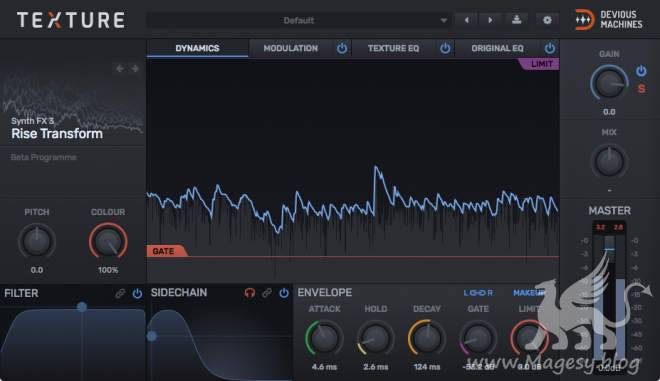Viewport: 660px width, 381px height.
Task: Toggle the Gain power button
Action: coord(641,71)
